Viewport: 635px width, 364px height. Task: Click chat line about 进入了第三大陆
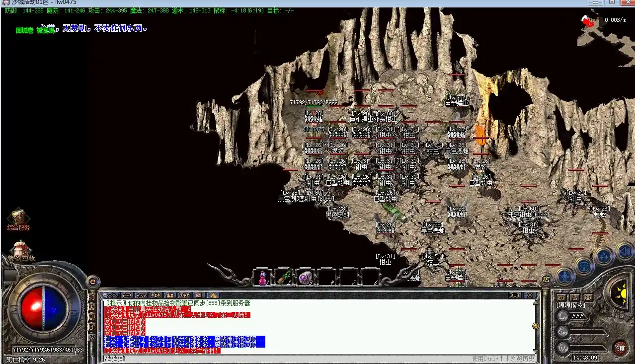pos(177,315)
